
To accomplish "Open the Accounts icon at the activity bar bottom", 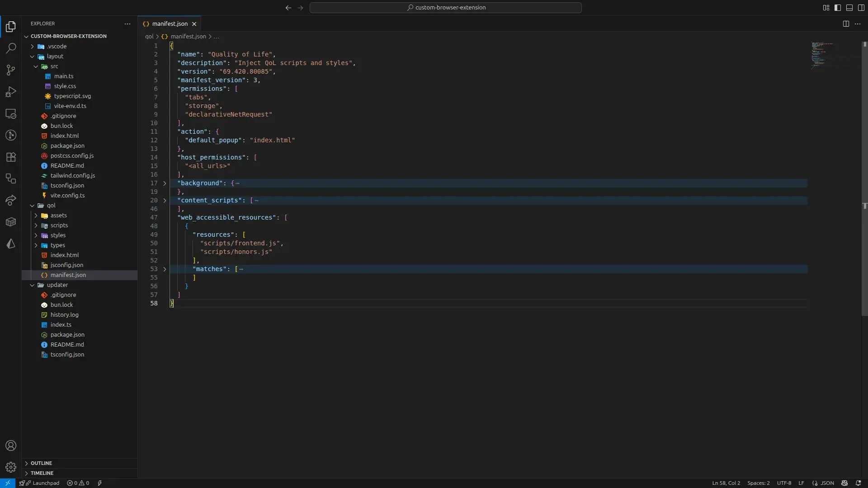I will [x=10, y=446].
